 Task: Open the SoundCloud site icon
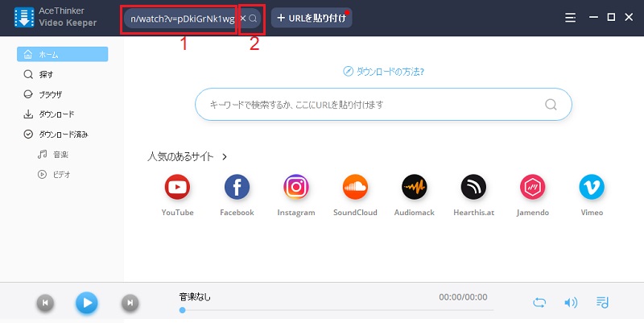(355, 187)
